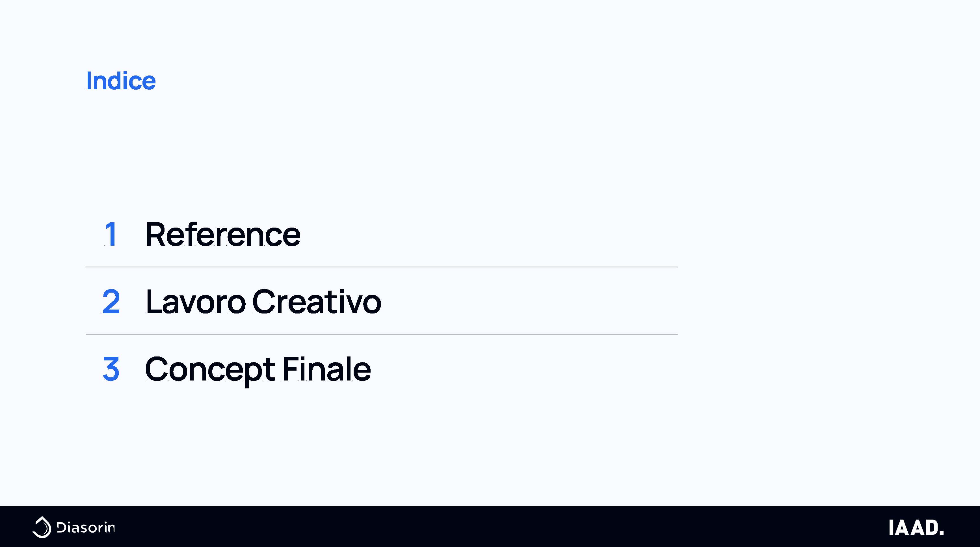Click the blue number 3
Screen dimensions: 980x547
111,369
